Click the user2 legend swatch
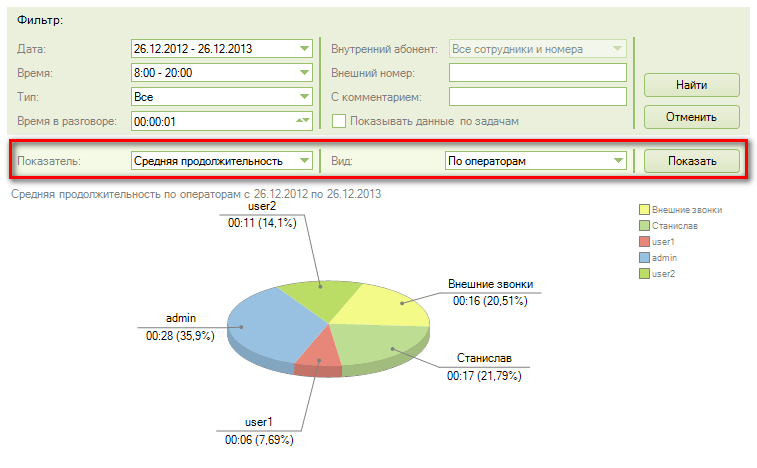The height and width of the screenshot is (468, 757). 645,273
